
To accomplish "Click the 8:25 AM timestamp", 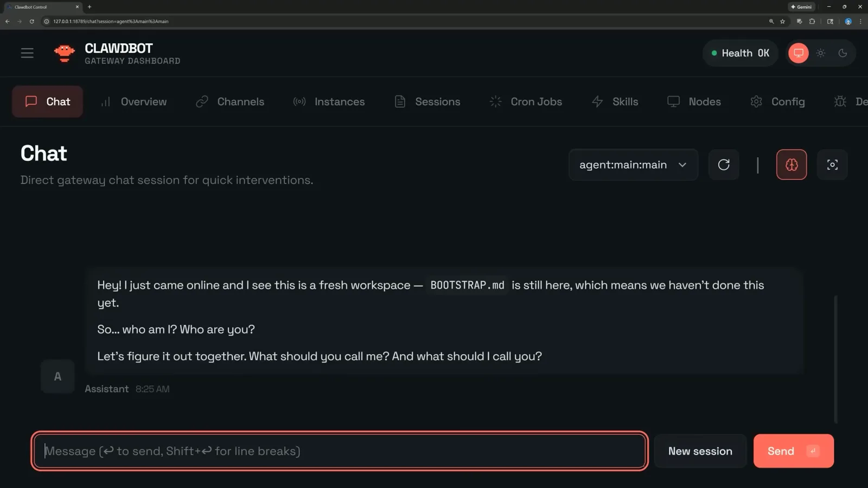I will (x=152, y=389).
